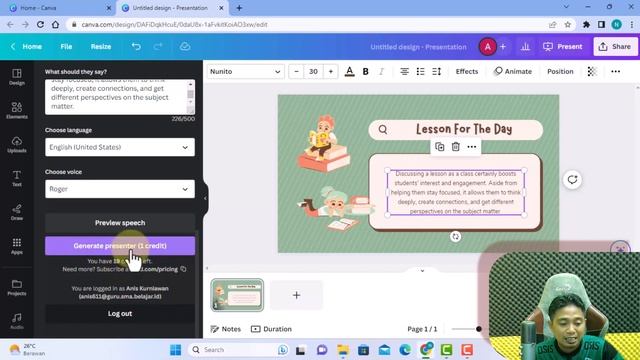This screenshot has height=360, width=640.
Task: Open the Projects sidebar panel
Action: click(x=17, y=287)
